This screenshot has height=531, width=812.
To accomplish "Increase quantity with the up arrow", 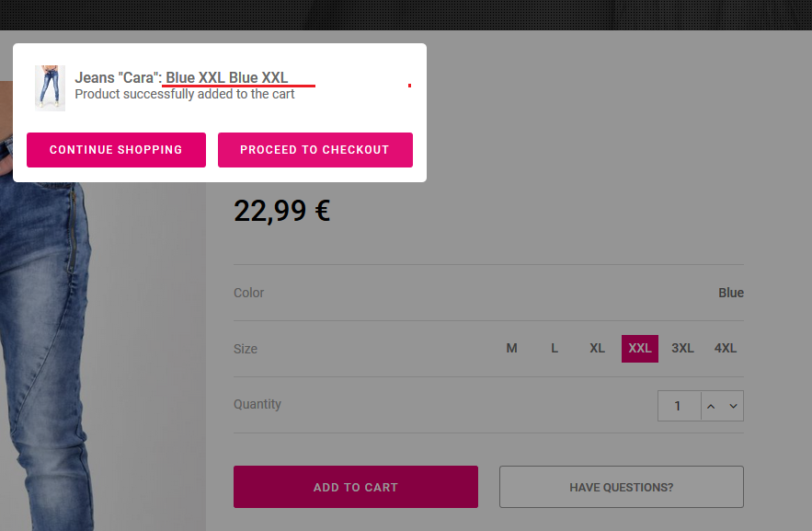I will point(711,406).
